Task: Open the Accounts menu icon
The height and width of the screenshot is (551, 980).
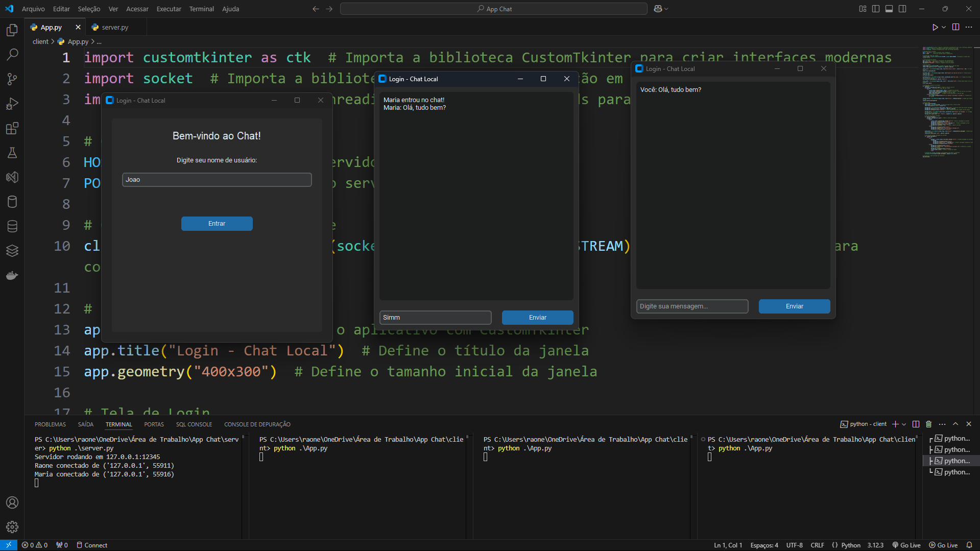Action: (12, 502)
